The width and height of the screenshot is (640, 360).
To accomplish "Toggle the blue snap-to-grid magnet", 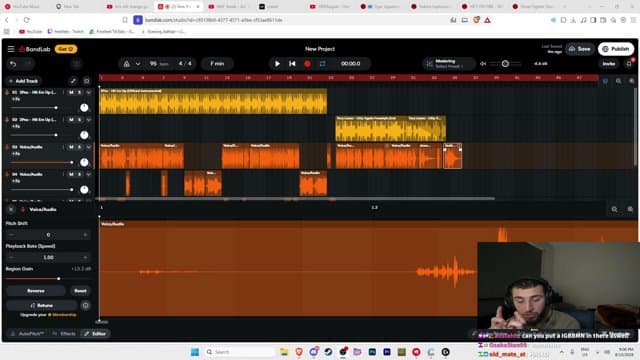I will (x=605, y=81).
